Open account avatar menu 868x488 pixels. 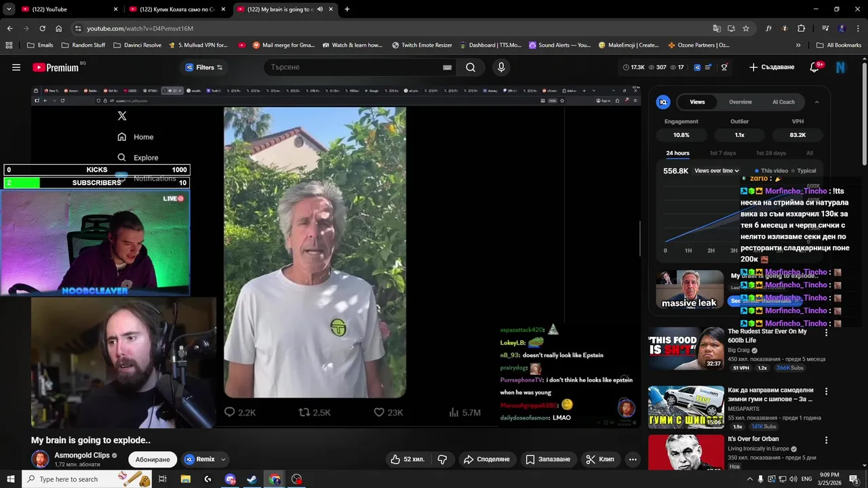point(841,67)
